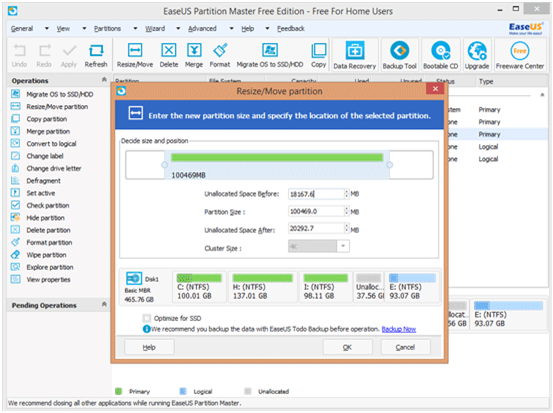Open the Data Recovery tool
The height and width of the screenshot is (413, 553).
354,55
